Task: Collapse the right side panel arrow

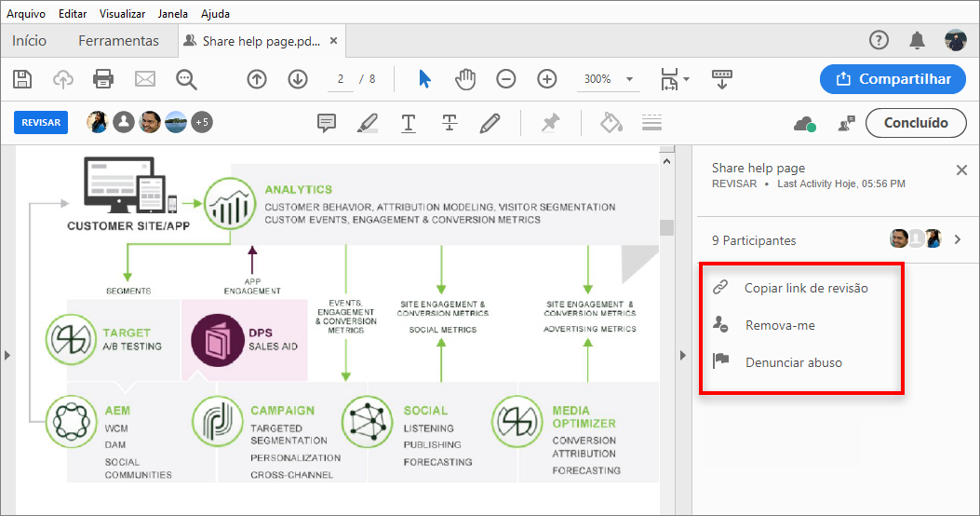Action: pyautogui.click(x=682, y=355)
